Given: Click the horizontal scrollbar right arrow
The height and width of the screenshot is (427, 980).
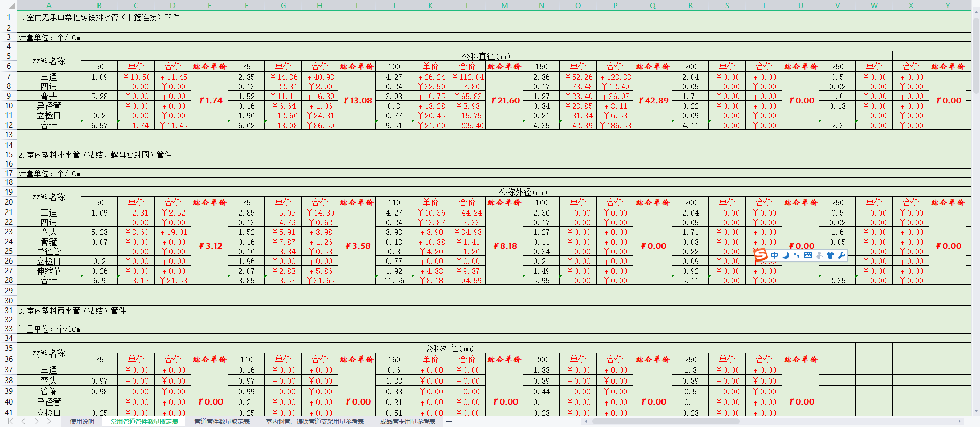Looking at the screenshot, I should (x=959, y=421).
